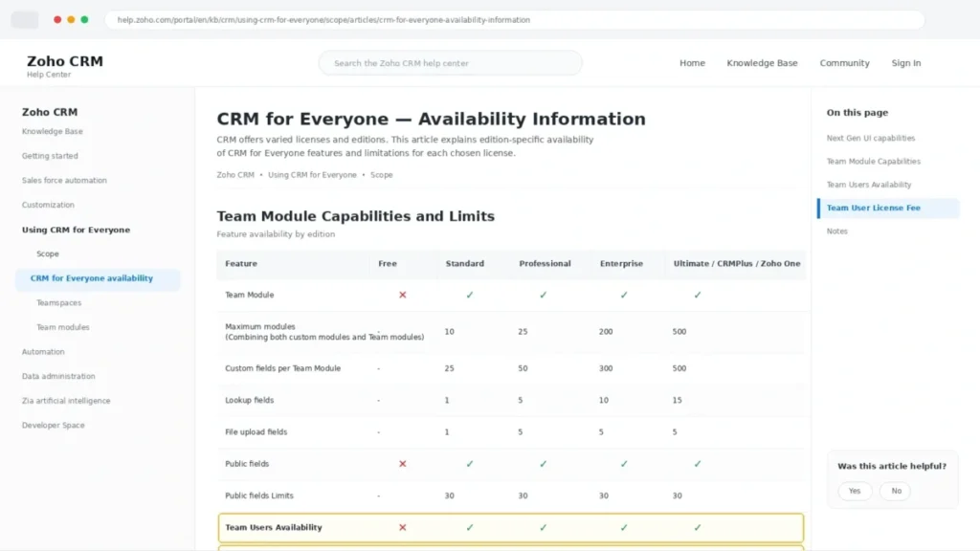Click the Maximum modules feature label
980x551 pixels.
click(x=324, y=332)
